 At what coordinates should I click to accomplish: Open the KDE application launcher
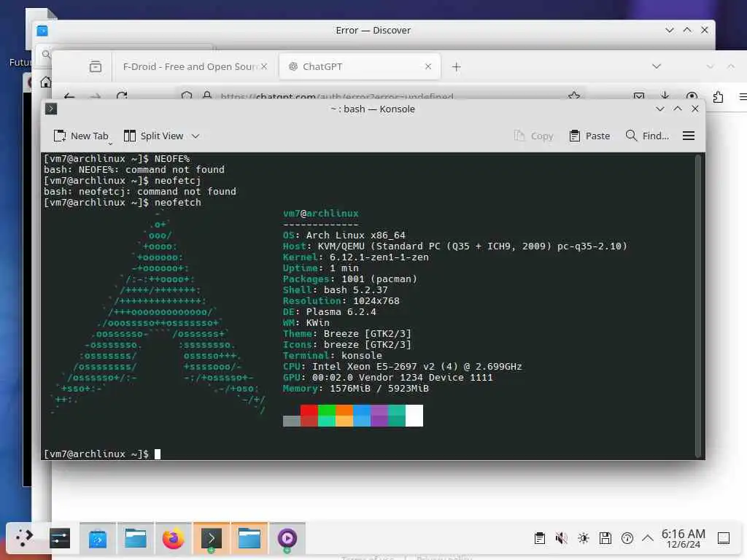coord(23,538)
